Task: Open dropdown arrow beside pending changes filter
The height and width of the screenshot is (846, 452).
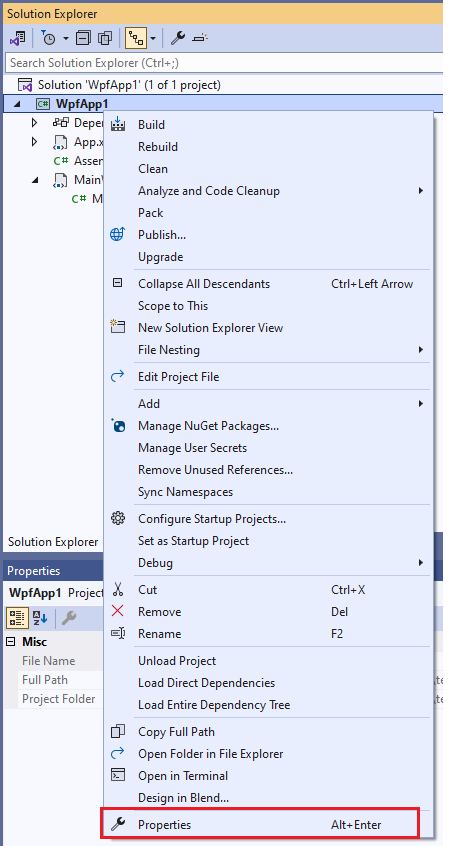Action: [66, 39]
